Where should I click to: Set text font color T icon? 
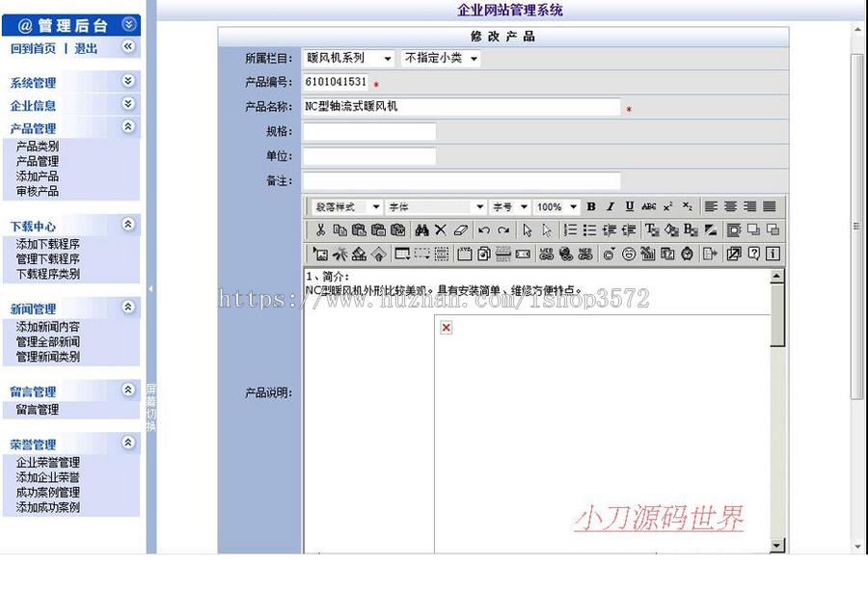652,229
